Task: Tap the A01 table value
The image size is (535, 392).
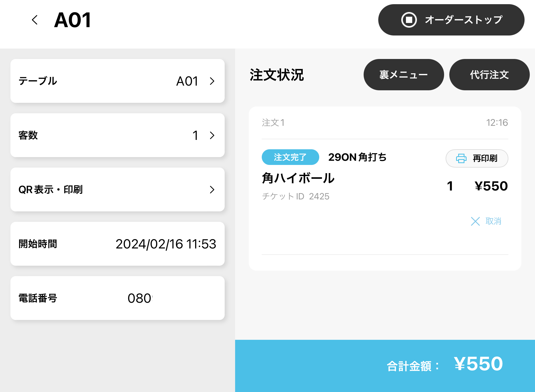Action: pos(187,81)
